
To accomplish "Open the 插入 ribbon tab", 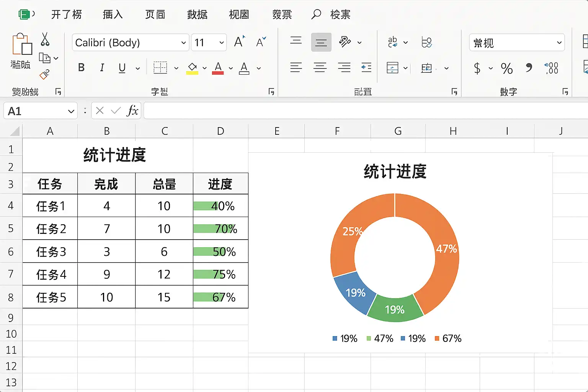I will pos(113,15).
